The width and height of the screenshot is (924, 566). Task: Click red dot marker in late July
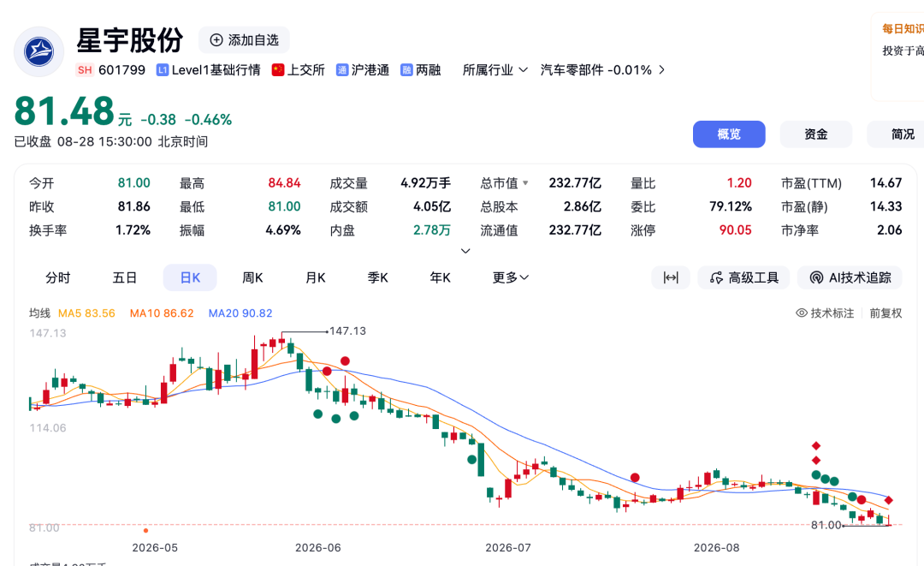click(635, 478)
